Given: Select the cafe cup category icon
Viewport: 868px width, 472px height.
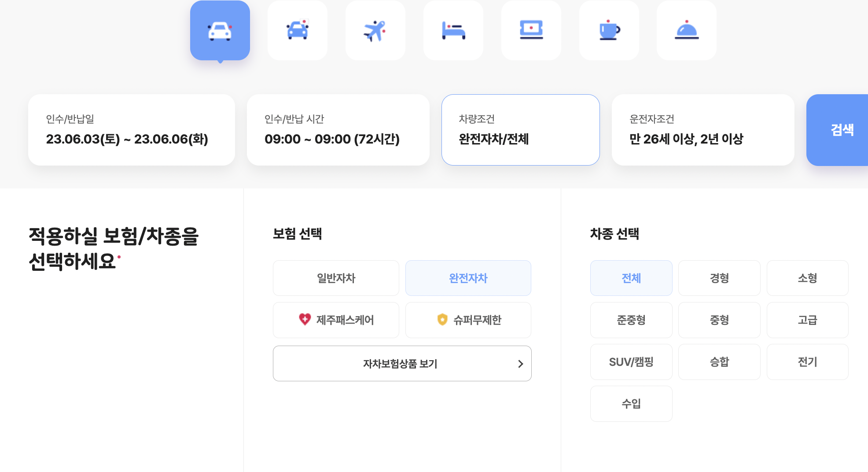Looking at the screenshot, I should (609, 30).
